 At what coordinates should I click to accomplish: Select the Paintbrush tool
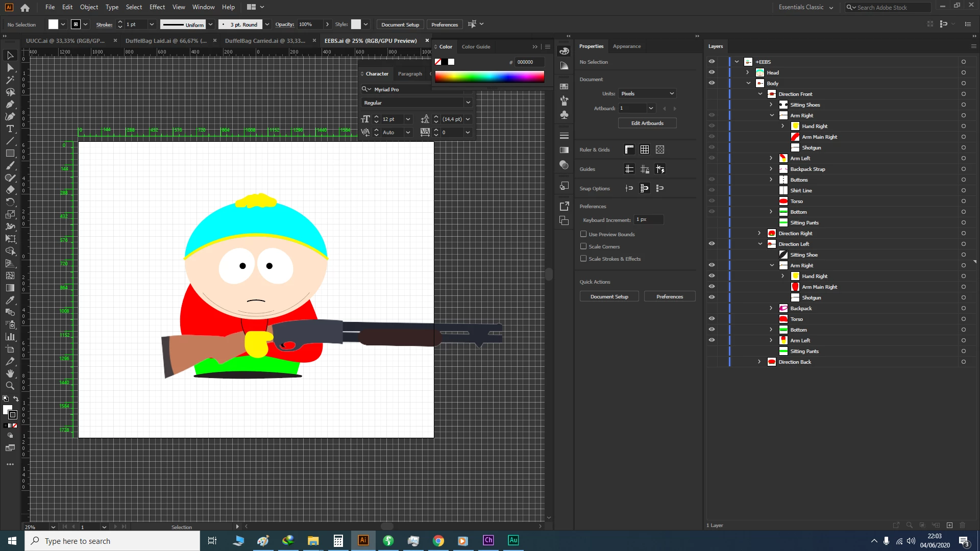tap(10, 165)
